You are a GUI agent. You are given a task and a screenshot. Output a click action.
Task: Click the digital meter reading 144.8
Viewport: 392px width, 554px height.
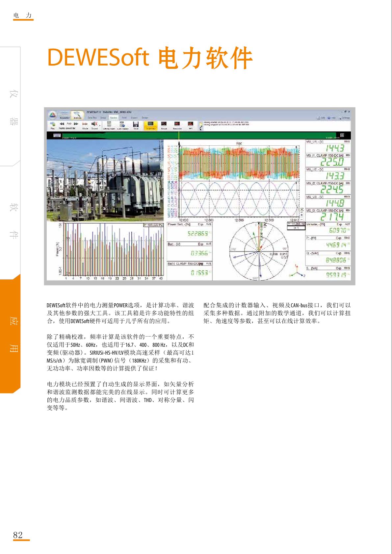335,203
